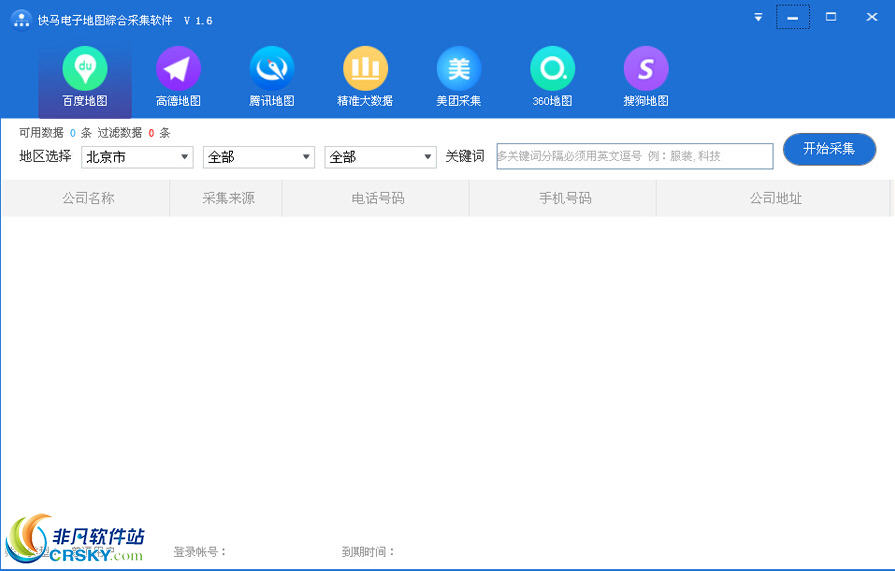
Task: Switch to 搜狗地图 collection
Action: pyautogui.click(x=646, y=77)
